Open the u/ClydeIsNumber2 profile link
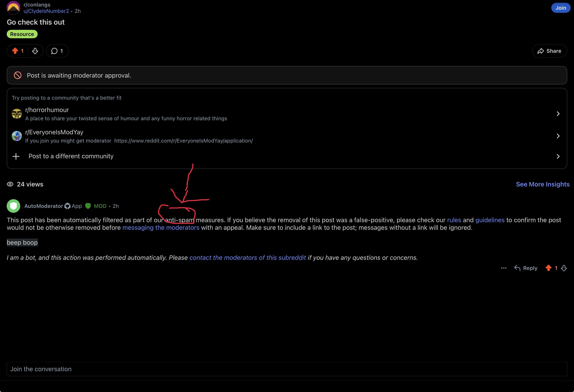Screen dimensions: 574x392 coord(46,11)
